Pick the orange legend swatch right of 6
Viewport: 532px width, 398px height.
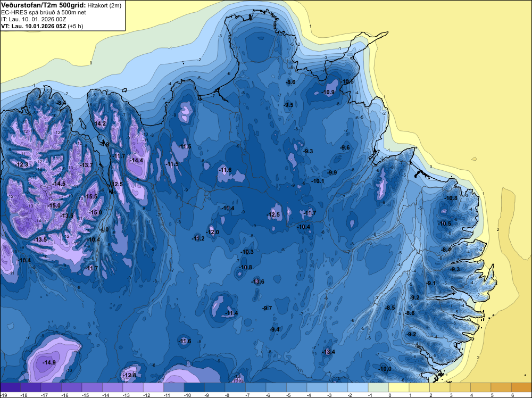tap(521, 387)
